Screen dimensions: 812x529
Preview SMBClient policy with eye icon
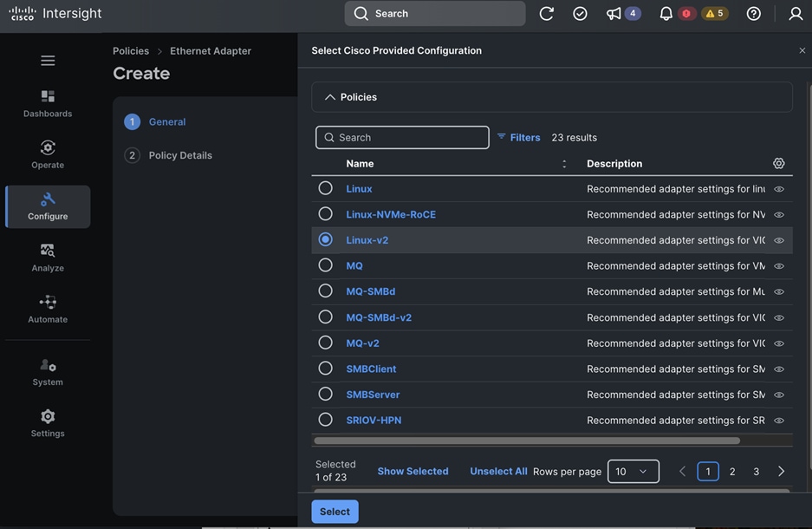click(x=779, y=369)
